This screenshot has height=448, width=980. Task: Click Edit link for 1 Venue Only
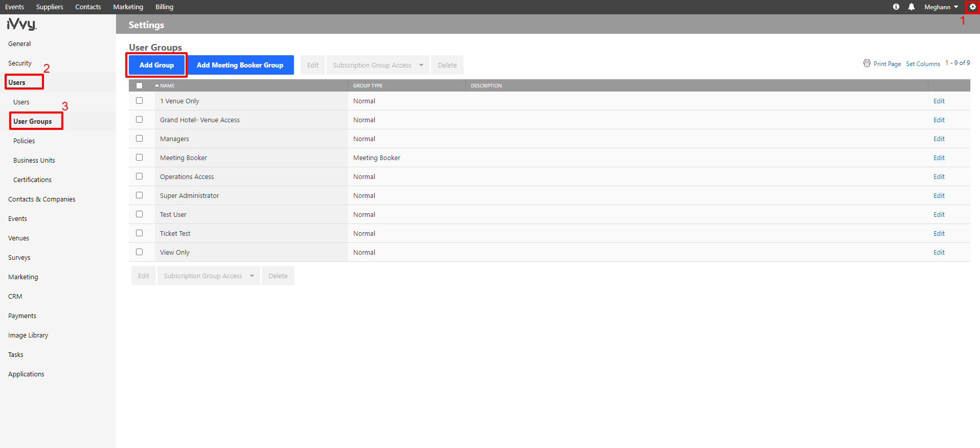click(939, 101)
